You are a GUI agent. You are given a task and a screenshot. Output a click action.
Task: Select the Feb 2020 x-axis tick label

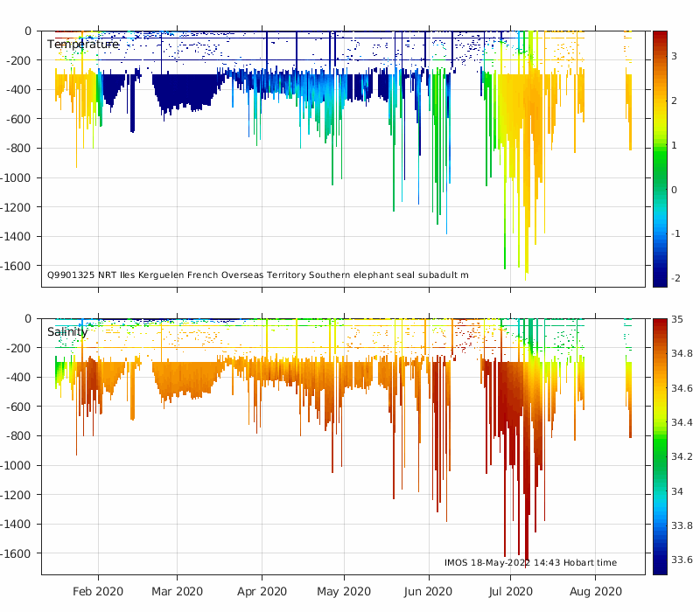[x=97, y=591]
